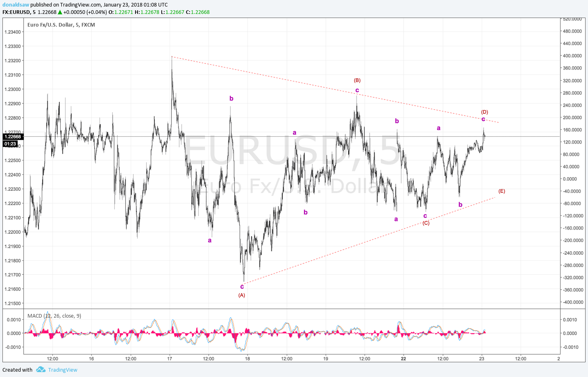Select purple c label directly below (B)
588x377 pixels.
357,90
